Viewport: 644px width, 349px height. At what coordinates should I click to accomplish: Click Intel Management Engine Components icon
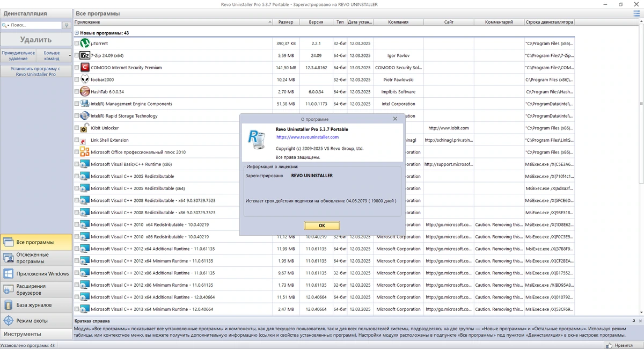coord(85,104)
